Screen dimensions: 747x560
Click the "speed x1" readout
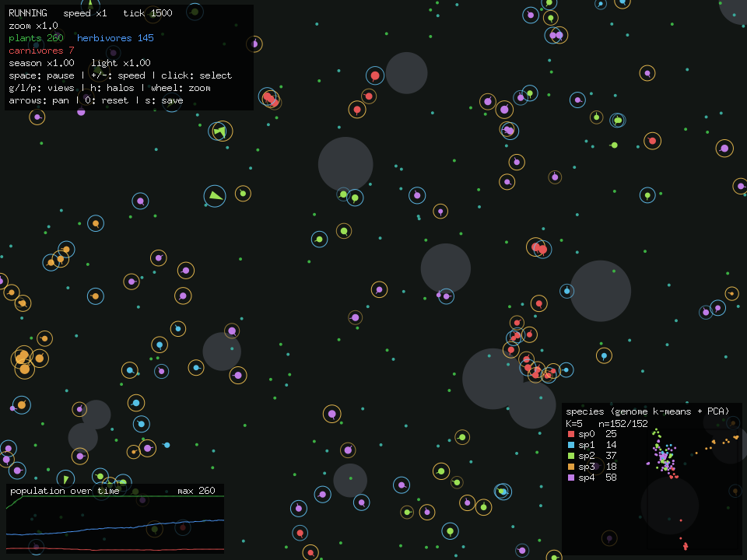pos(86,13)
